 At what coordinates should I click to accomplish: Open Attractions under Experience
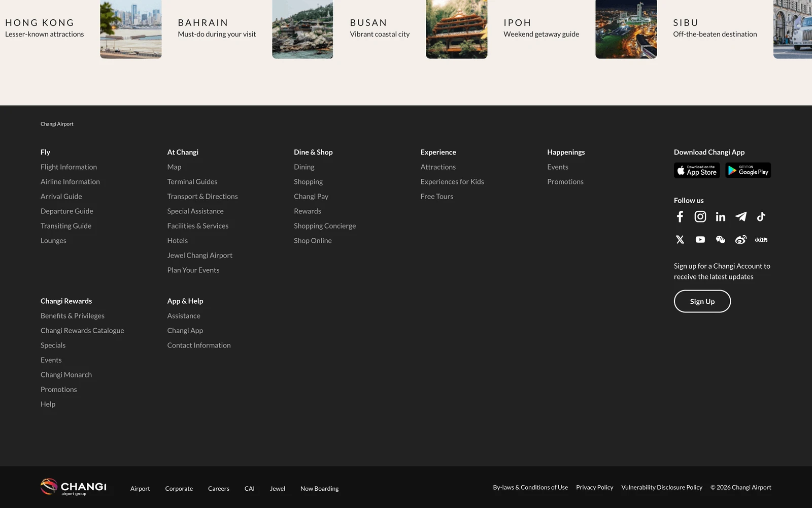tap(438, 167)
